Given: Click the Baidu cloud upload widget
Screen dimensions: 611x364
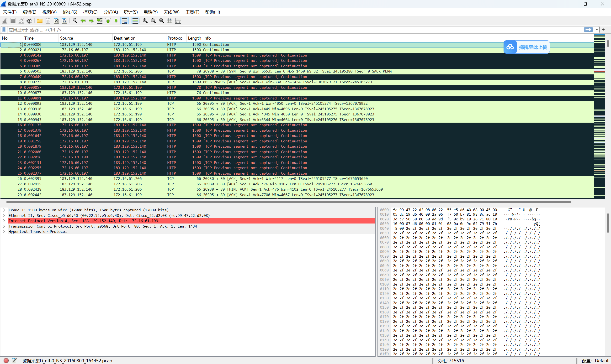Looking at the screenshot, I should (x=526, y=47).
